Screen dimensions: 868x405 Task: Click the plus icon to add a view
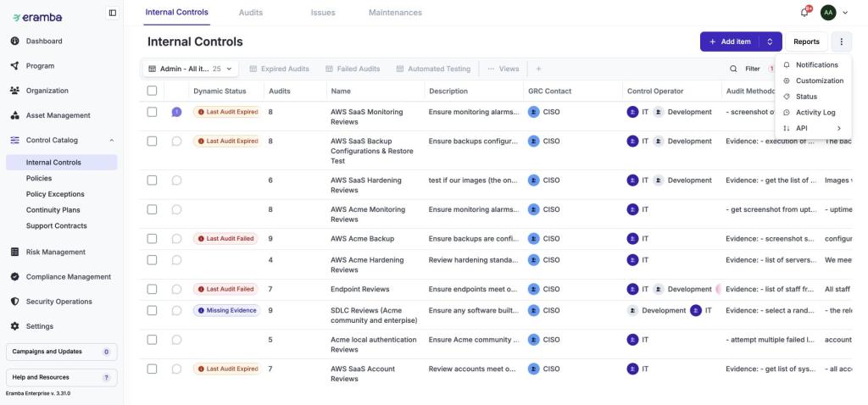[x=538, y=69]
